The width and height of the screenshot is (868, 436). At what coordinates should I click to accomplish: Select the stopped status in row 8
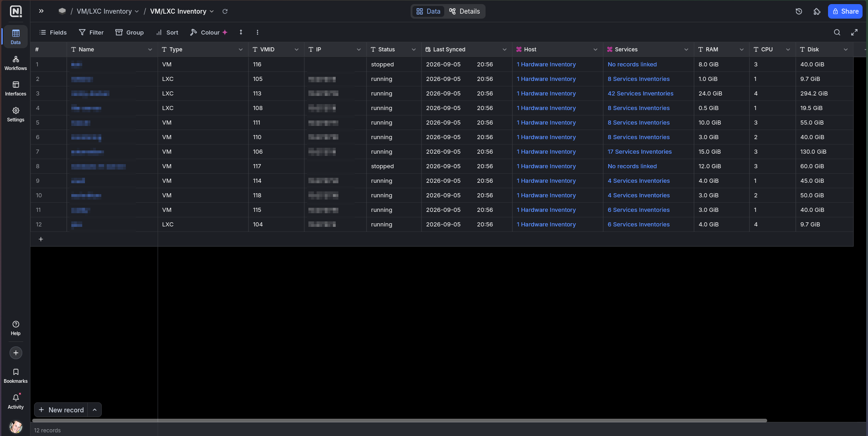point(394,166)
